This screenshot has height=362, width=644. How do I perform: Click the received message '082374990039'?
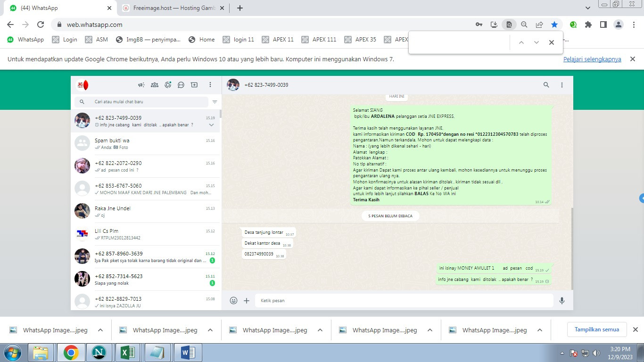[264, 254]
